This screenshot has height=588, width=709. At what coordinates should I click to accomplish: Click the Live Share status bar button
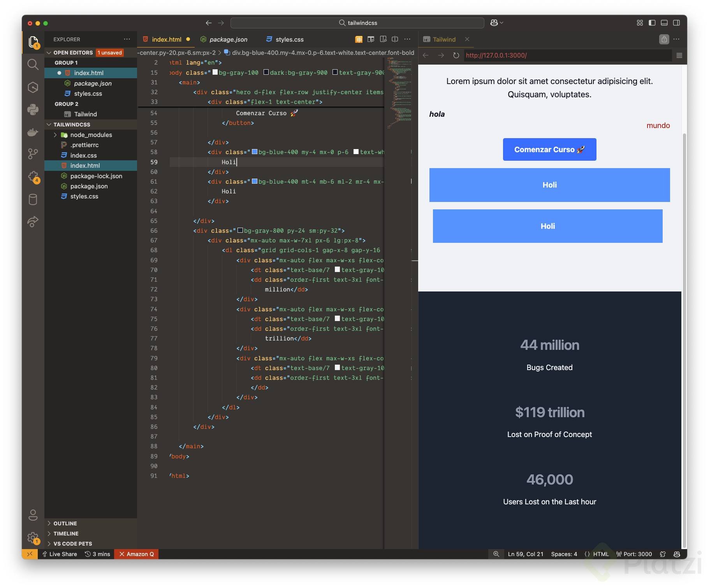[x=60, y=554]
